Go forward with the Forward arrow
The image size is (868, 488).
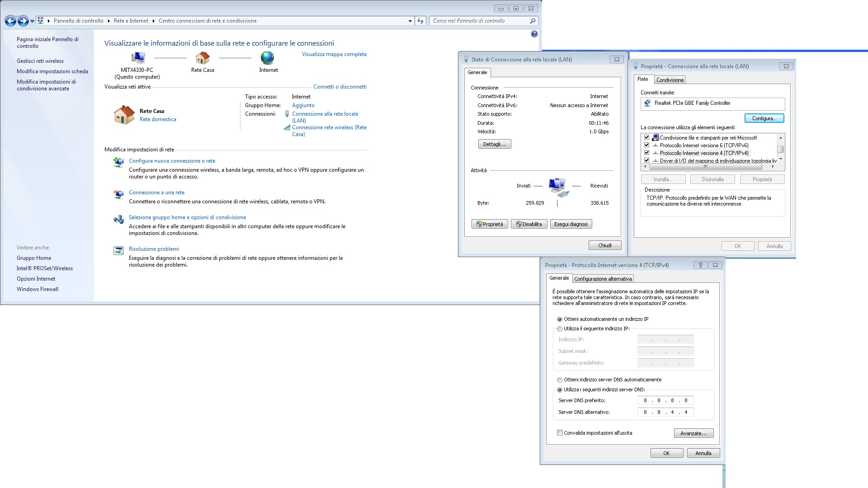tap(23, 21)
